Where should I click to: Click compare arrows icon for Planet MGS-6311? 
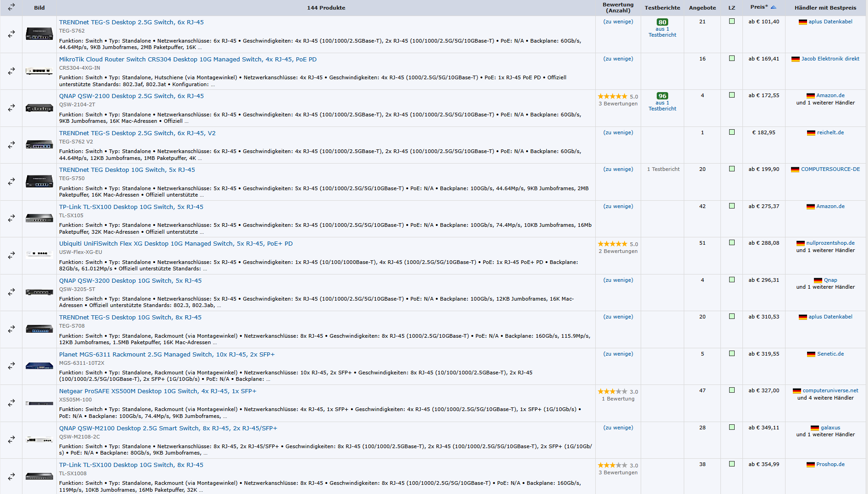pos(11,366)
